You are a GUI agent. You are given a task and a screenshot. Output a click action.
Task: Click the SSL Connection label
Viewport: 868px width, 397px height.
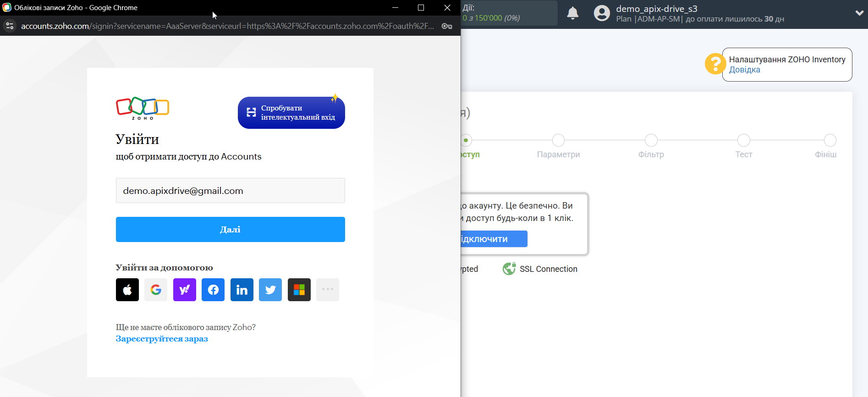tap(549, 269)
